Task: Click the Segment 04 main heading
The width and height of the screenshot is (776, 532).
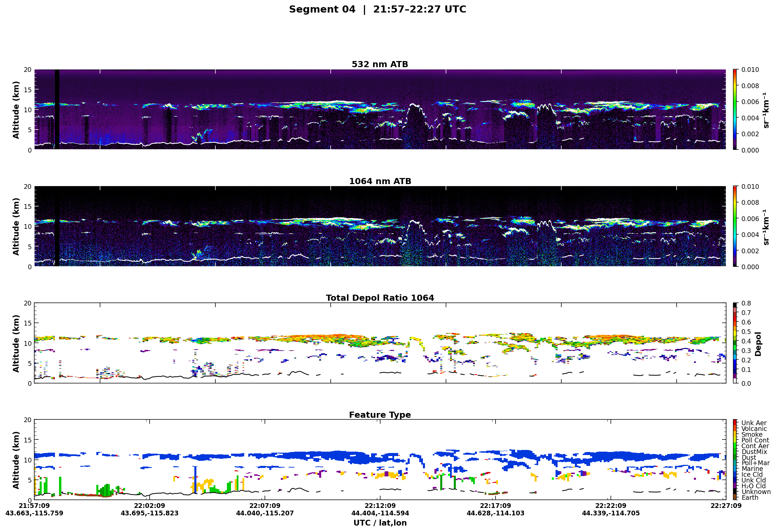Action: (x=377, y=9)
